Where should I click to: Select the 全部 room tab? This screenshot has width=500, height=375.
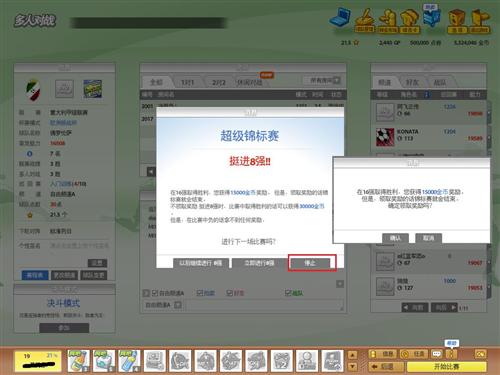tap(156, 82)
